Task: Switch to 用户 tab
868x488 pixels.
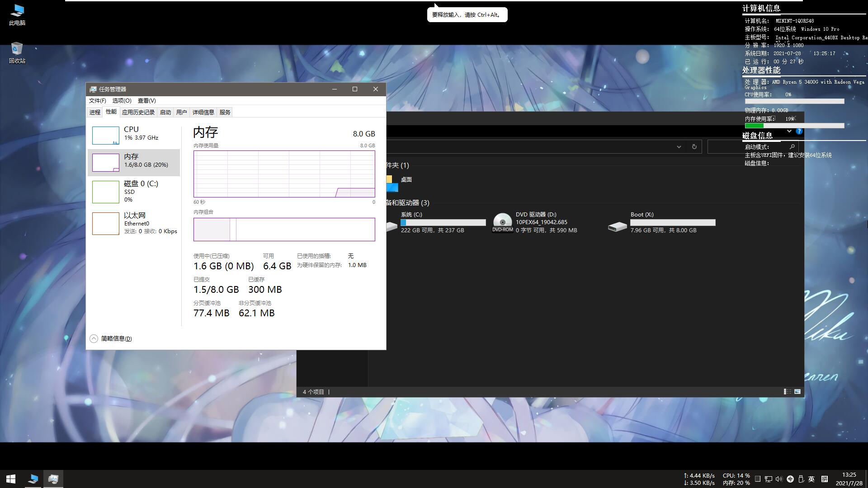Action: [182, 112]
